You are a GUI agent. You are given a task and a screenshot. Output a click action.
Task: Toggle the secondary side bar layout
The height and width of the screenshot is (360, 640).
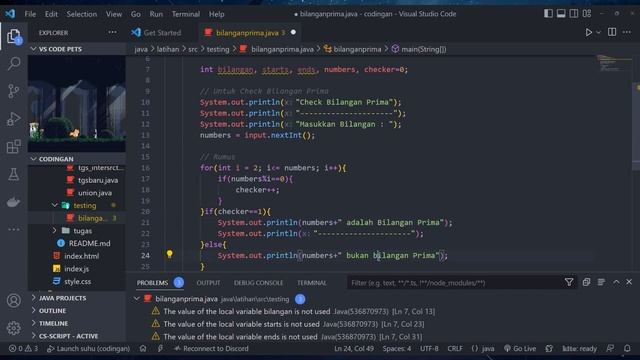574,13
